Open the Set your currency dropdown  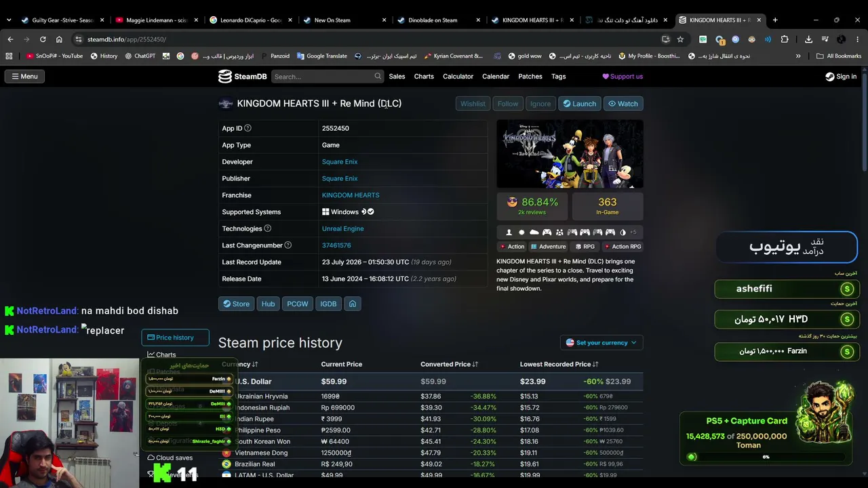pos(601,343)
